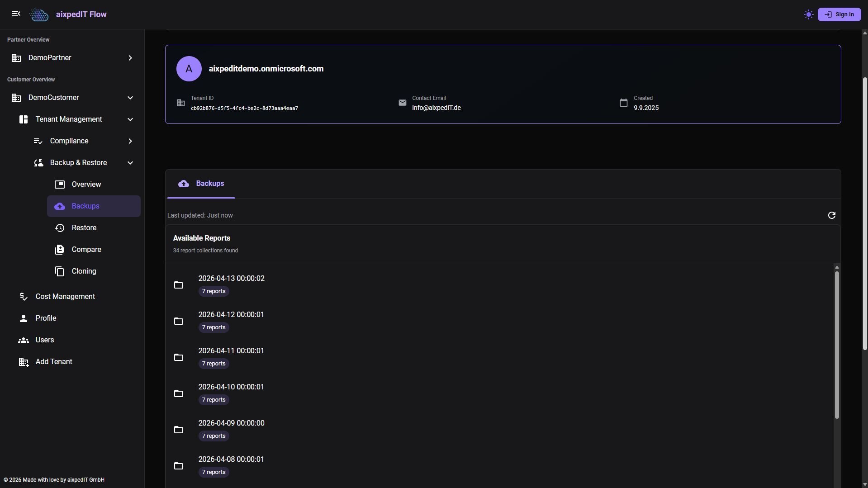Screen dimensions: 868x488
Task: Open the 2026-04-09 00:00:00 report collection
Action: [x=499, y=430]
